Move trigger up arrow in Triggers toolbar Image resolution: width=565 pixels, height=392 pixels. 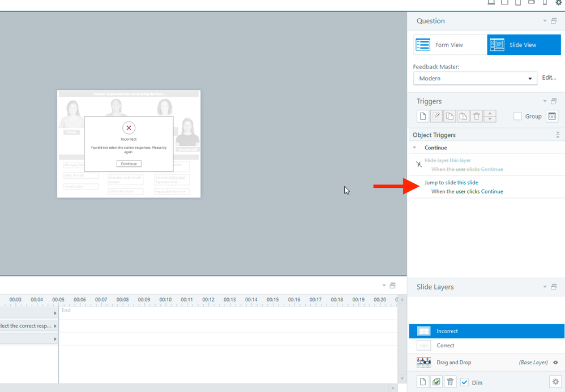(490, 113)
